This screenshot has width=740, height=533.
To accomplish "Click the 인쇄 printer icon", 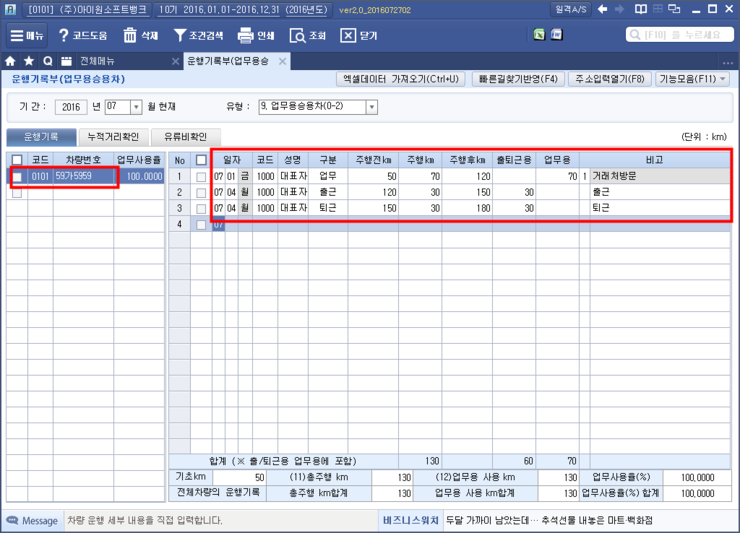I will [245, 35].
